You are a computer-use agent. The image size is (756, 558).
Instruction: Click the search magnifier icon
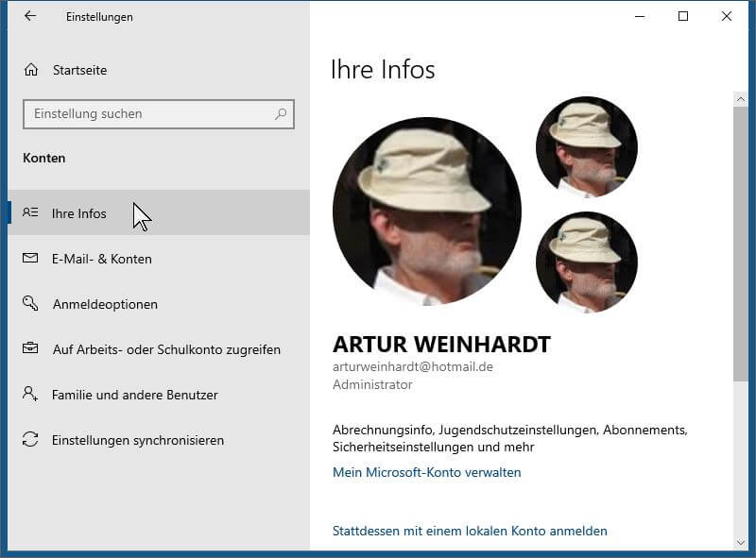281,113
